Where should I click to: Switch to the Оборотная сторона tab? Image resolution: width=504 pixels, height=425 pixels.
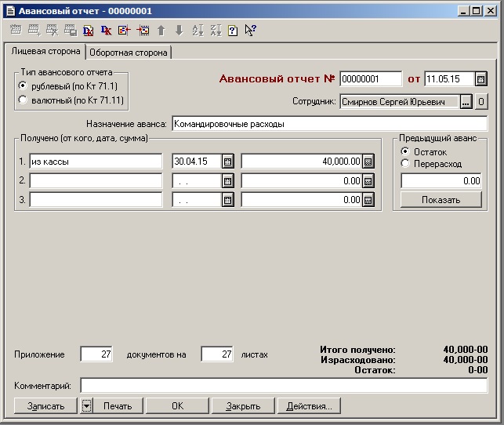point(129,53)
